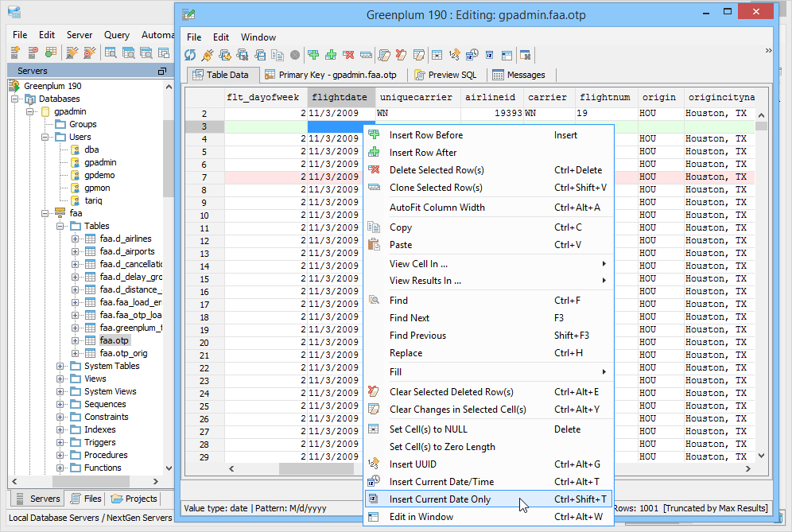Select the gpmon user in tree

coord(97,188)
